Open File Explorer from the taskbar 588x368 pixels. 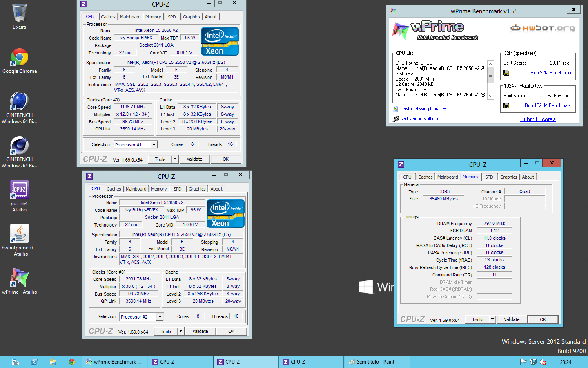coord(53,362)
